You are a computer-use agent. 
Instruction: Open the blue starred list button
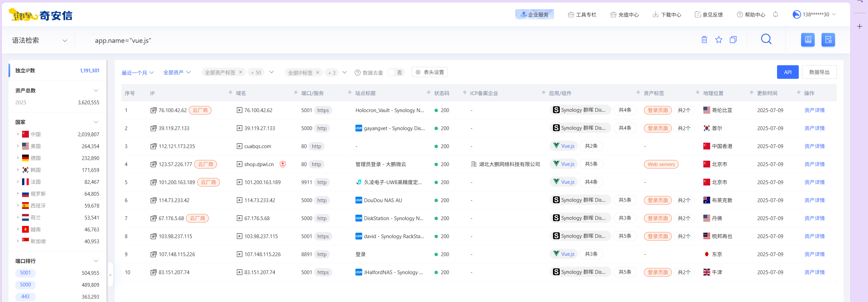point(828,40)
